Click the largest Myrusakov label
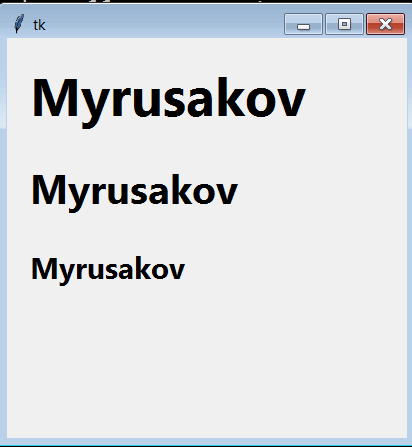The image size is (412, 447). 168,102
